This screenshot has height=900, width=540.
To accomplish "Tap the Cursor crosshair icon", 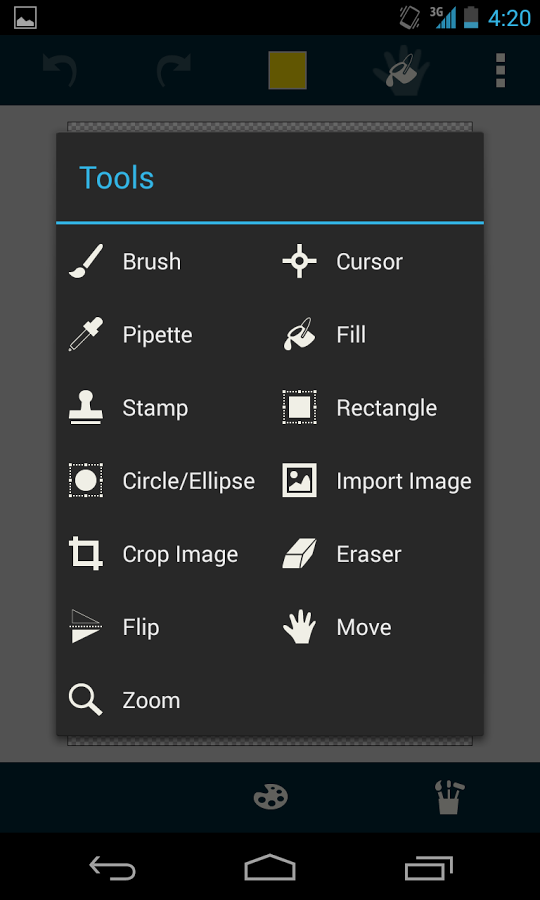I will [x=300, y=261].
